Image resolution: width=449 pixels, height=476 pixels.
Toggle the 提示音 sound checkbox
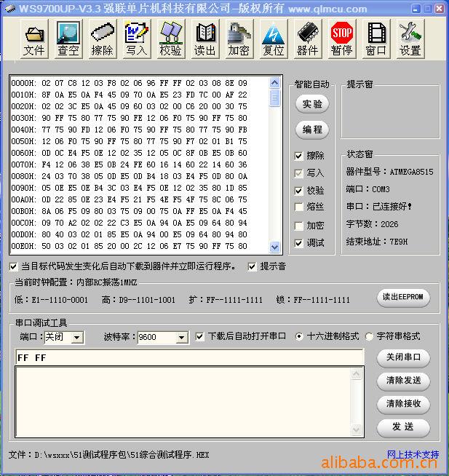252,266
